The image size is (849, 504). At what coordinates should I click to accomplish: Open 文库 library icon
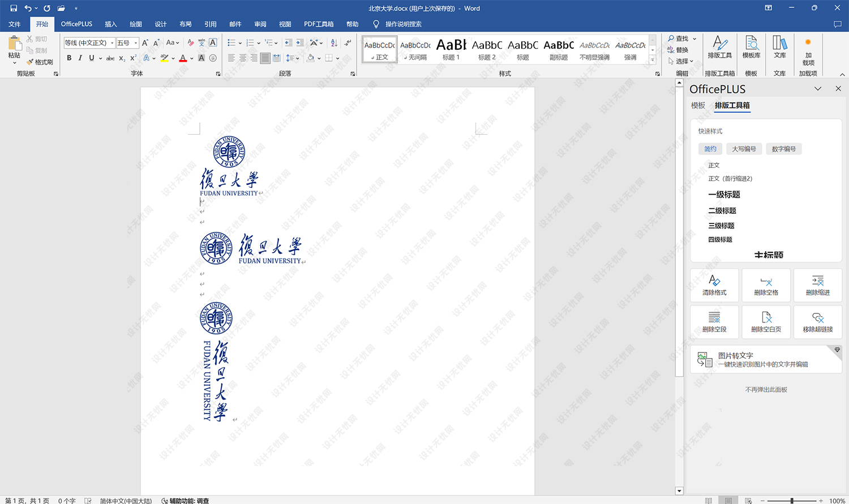(x=779, y=47)
